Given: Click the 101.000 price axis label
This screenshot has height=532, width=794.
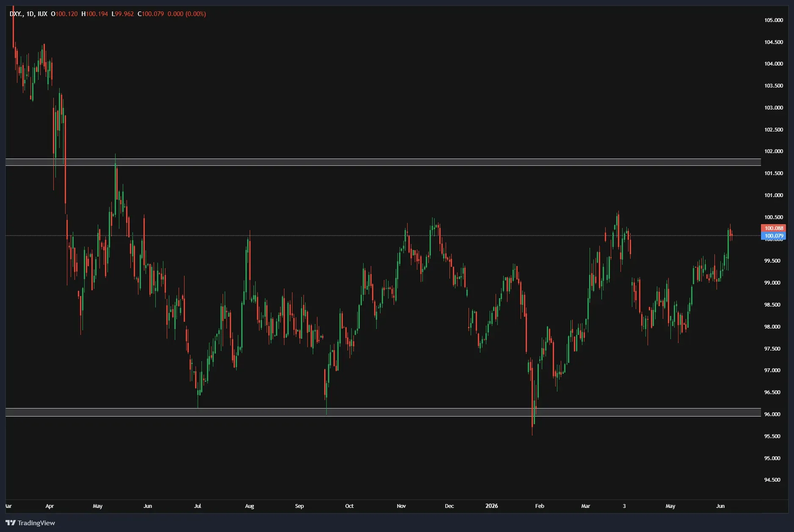Looking at the screenshot, I should (x=774, y=195).
